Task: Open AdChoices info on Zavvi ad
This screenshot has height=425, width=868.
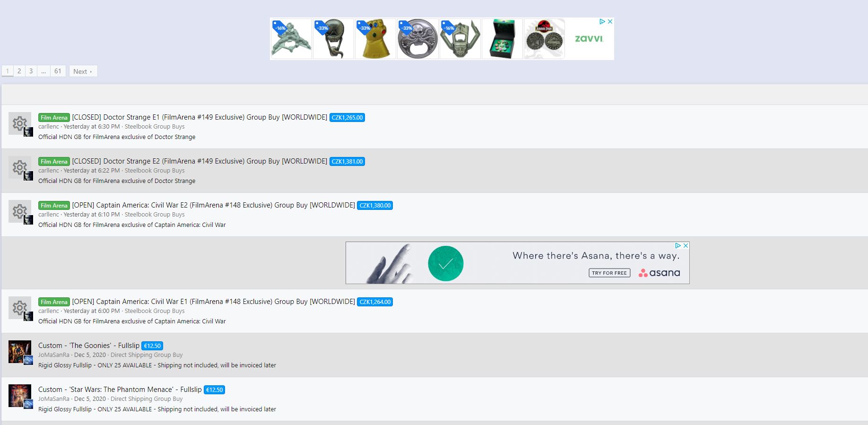Action: (x=602, y=22)
